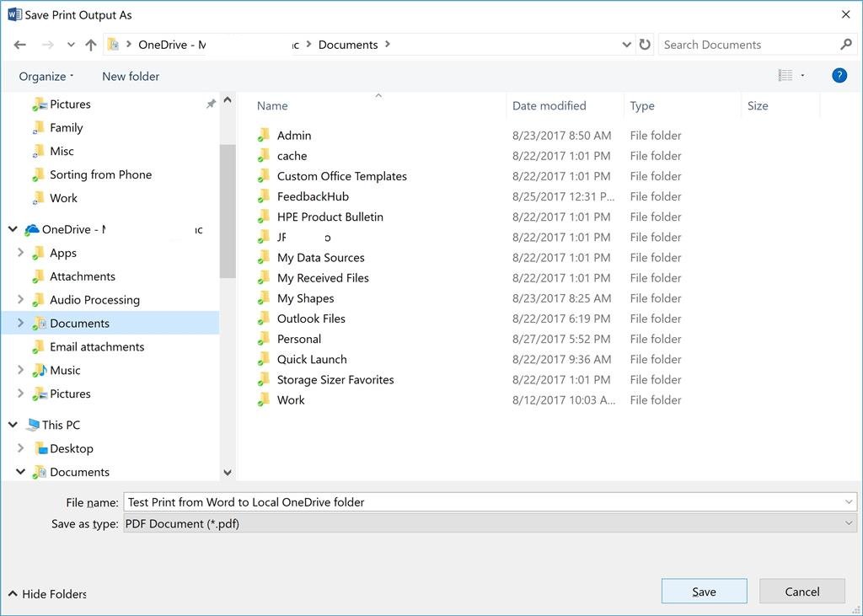This screenshot has height=616, width=863.
Task: Change the view layout icon
Action: [785, 75]
